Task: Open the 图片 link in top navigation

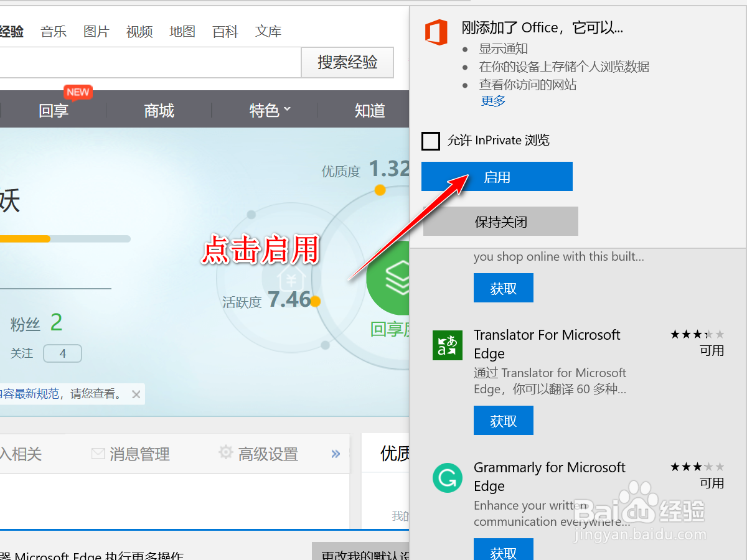Action: click(x=96, y=31)
